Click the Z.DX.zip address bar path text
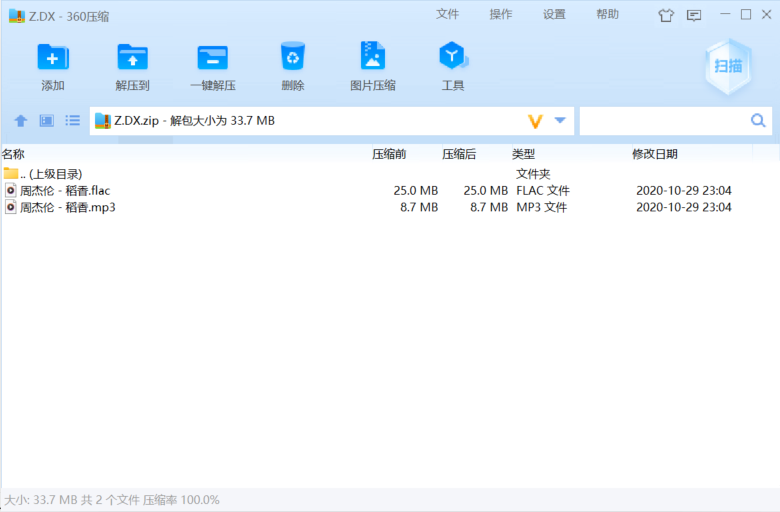This screenshot has height=512, width=780. [195, 121]
